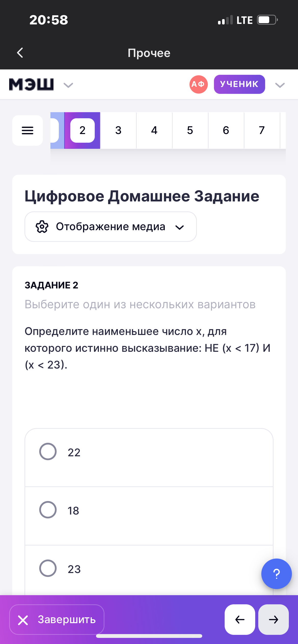Tap the МЭШ logo
This screenshot has height=644, width=298.
[31, 84]
